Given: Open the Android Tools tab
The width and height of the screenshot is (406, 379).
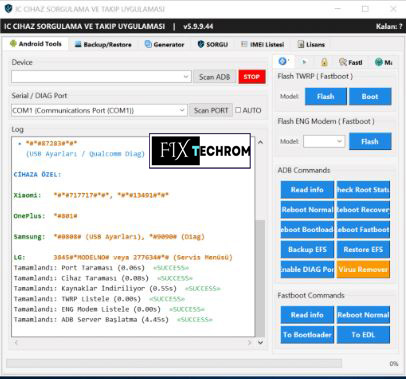Looking at the screenshot, I should 36,44.
